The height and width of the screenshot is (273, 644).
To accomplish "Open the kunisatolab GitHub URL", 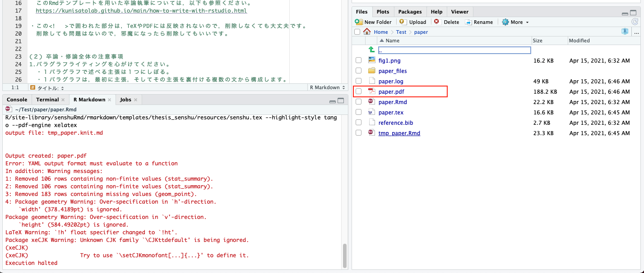I will point(141,10).
